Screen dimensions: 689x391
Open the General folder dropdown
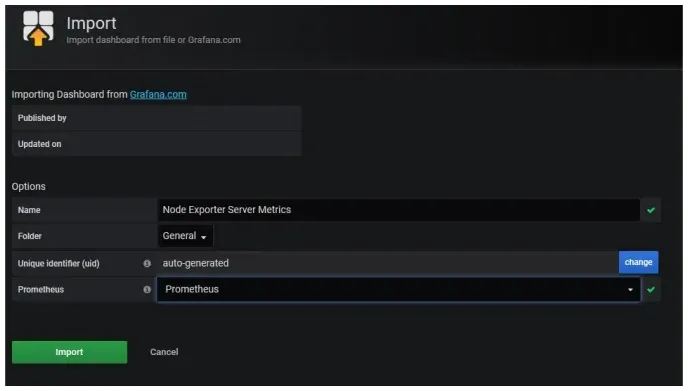point(185,236)
